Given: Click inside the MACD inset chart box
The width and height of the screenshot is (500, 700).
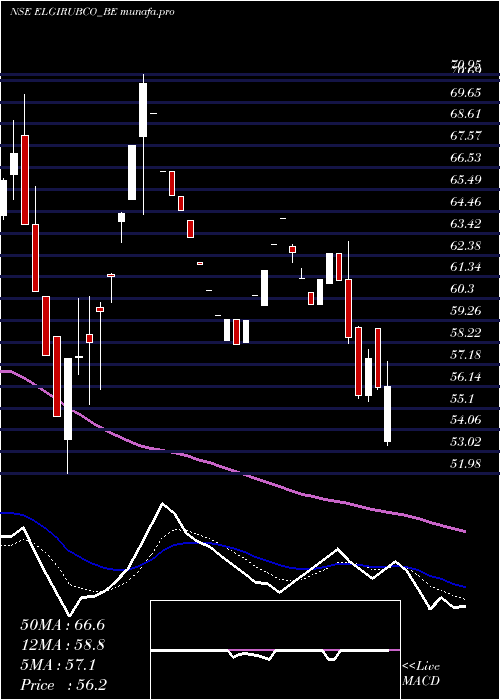Looking at the screenshot, I should [275, 650].
